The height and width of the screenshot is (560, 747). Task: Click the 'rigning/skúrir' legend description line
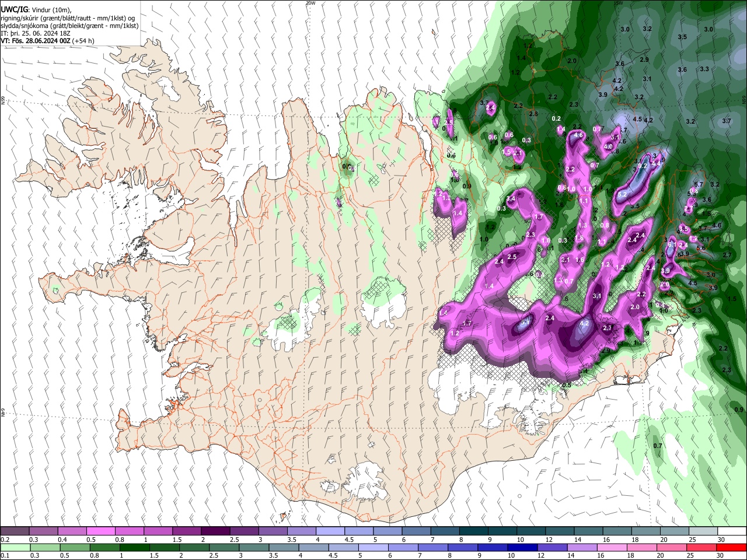coord(68,18)
